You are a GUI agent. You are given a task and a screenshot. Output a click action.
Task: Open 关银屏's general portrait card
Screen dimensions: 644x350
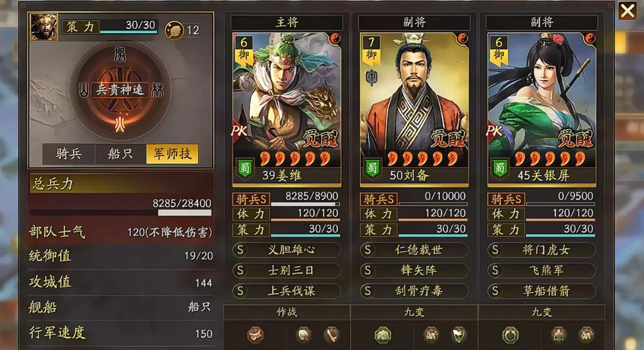(x=541, y=109)
